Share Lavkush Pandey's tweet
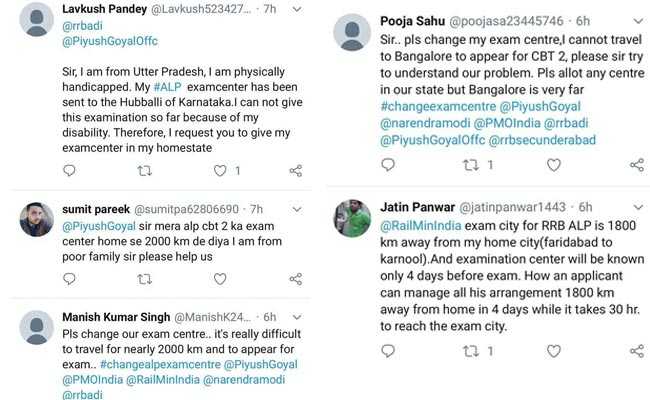This screenshot has width=650, height=400. 295,171
